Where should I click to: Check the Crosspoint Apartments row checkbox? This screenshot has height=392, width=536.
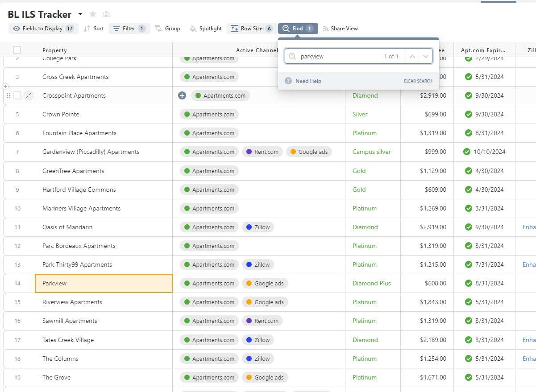pyautogui.click(x=17, y=95)
